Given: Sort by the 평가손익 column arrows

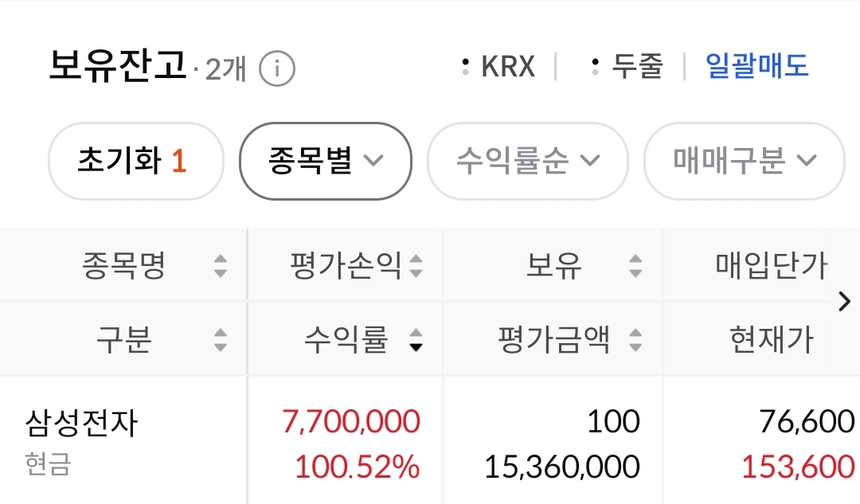Looking at the screenshot, I should coord(416,266).
